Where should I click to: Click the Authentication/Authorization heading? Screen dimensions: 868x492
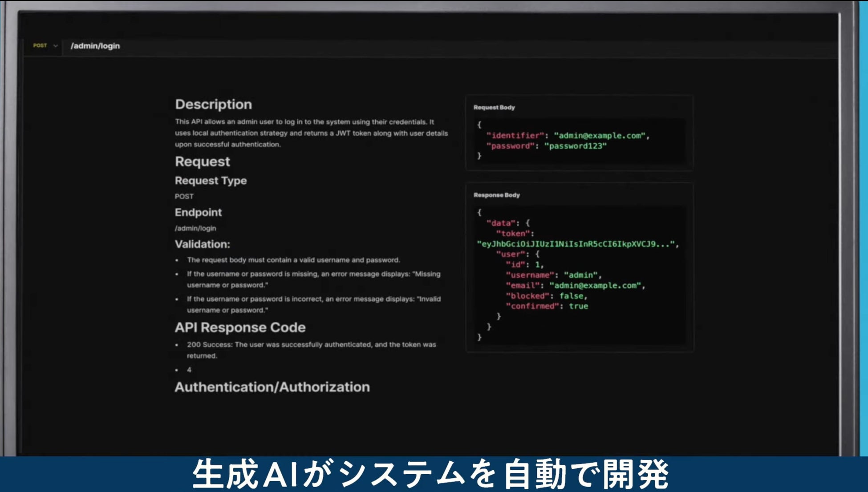point(272,387)
